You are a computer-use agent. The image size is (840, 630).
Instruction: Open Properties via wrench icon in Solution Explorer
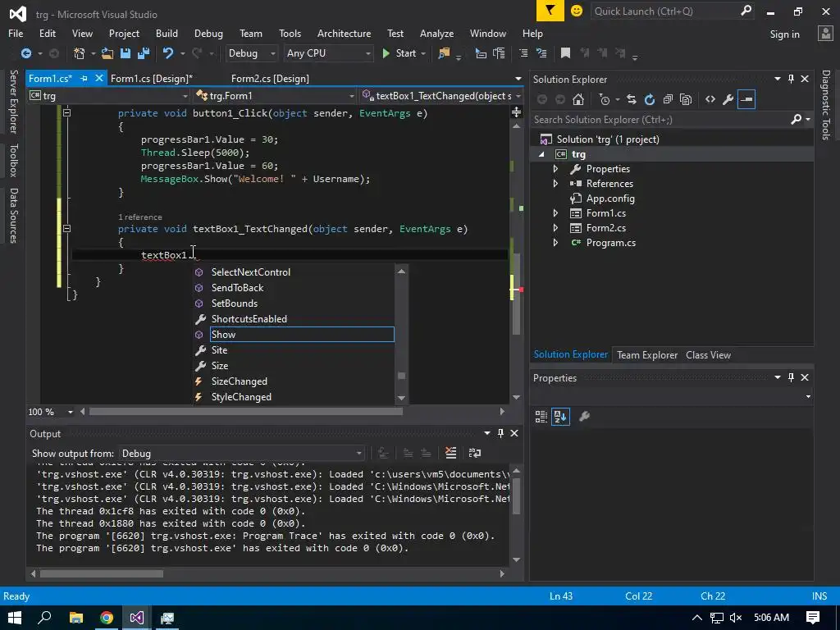(728, 99)
